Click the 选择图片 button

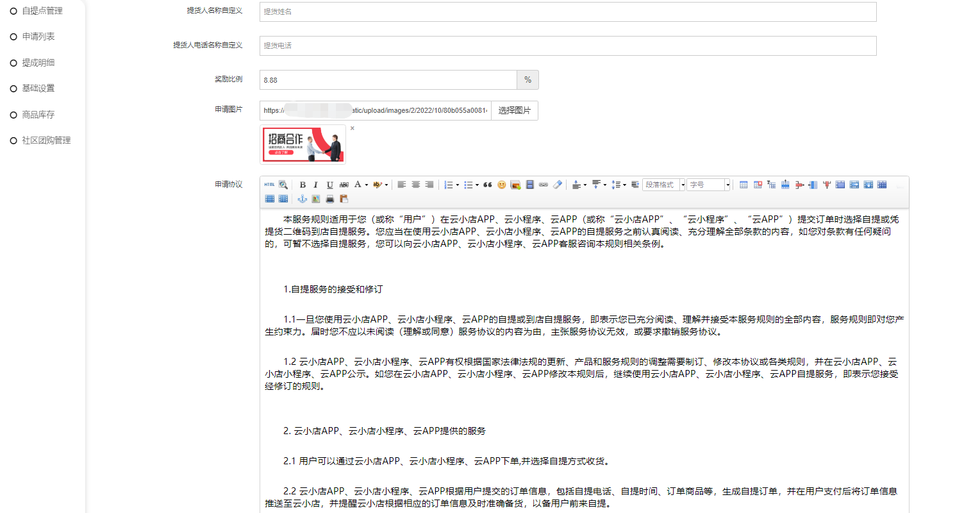pyautogui.click(x=515, y=110)
